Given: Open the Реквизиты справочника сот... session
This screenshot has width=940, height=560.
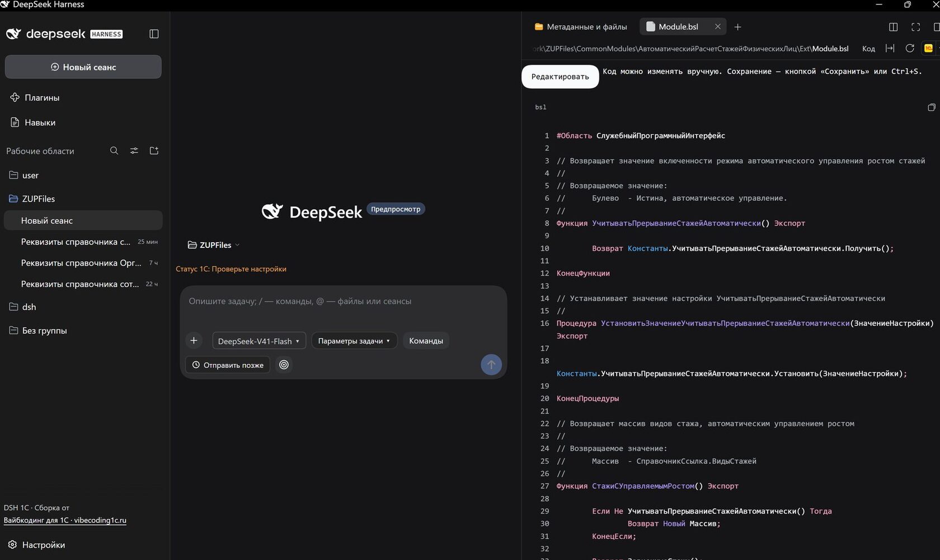Looking at the screenshot, I should click(83, 284).
